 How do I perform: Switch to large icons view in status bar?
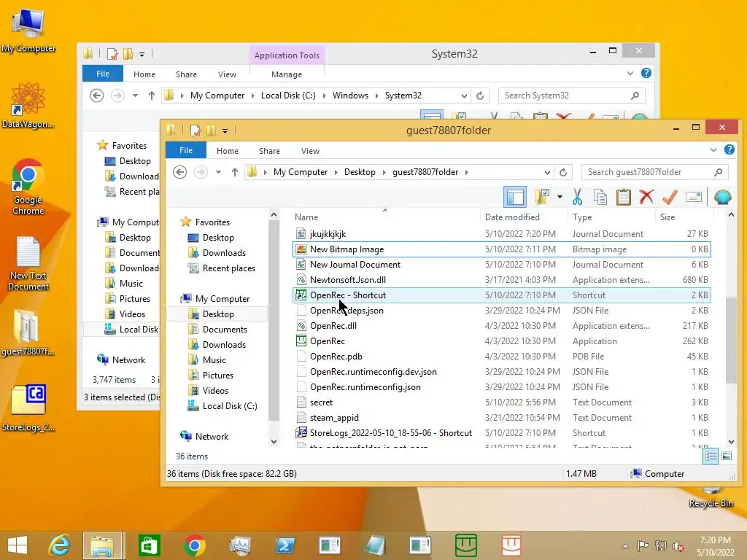tap(727, 456)
